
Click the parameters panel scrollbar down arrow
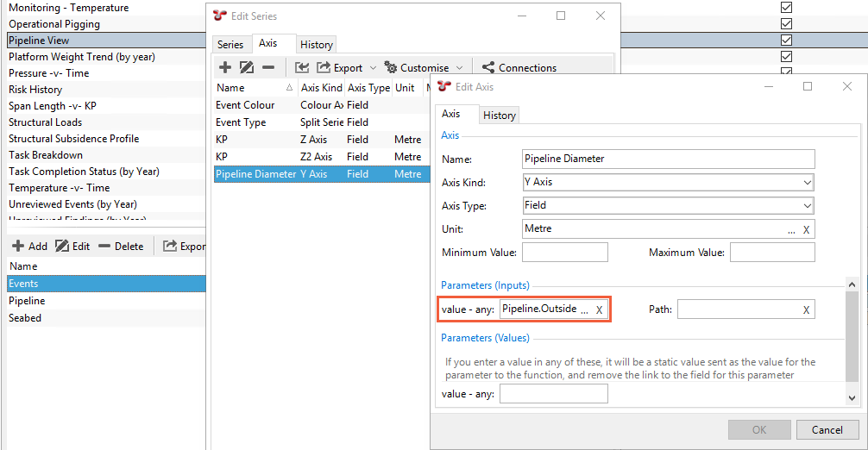[x=852, y=397]
